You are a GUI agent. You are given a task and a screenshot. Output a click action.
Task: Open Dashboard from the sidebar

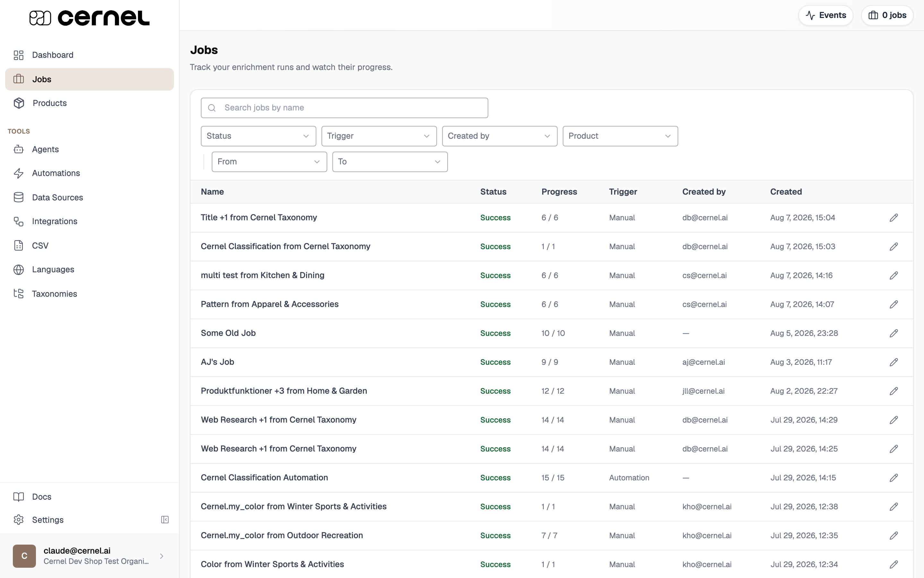(89, 55)
